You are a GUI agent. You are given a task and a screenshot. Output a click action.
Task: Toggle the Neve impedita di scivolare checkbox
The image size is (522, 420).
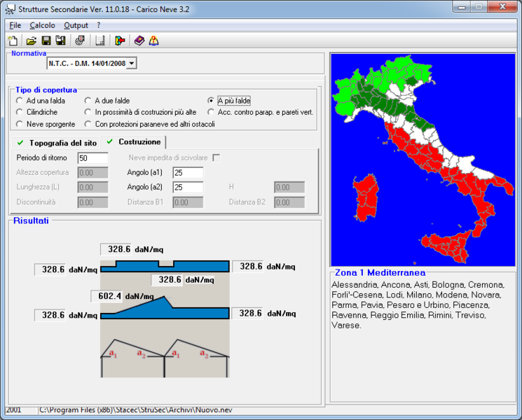[217, 158]
